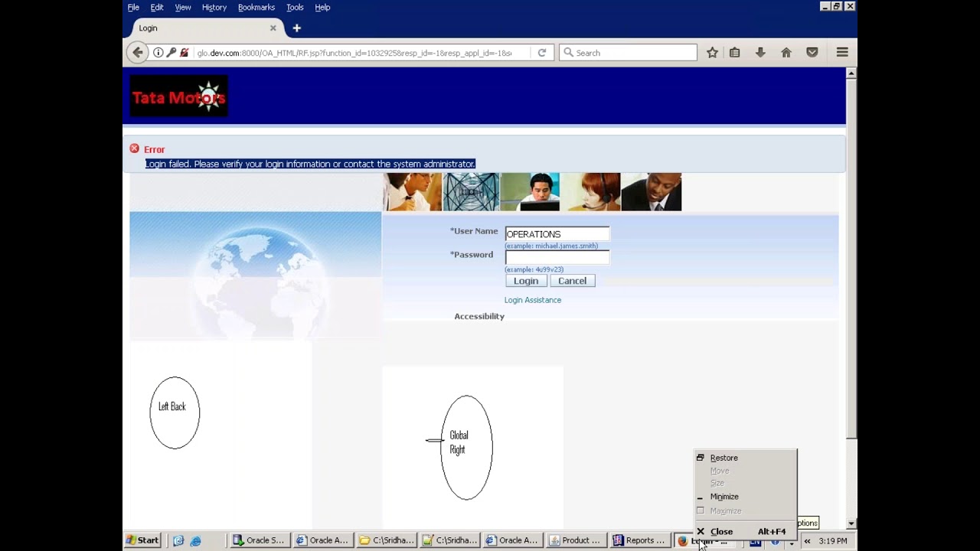Choose Close Alt+F4 in context menu
The height and width of the screenshot is (551, 980).
pos(746,531)
